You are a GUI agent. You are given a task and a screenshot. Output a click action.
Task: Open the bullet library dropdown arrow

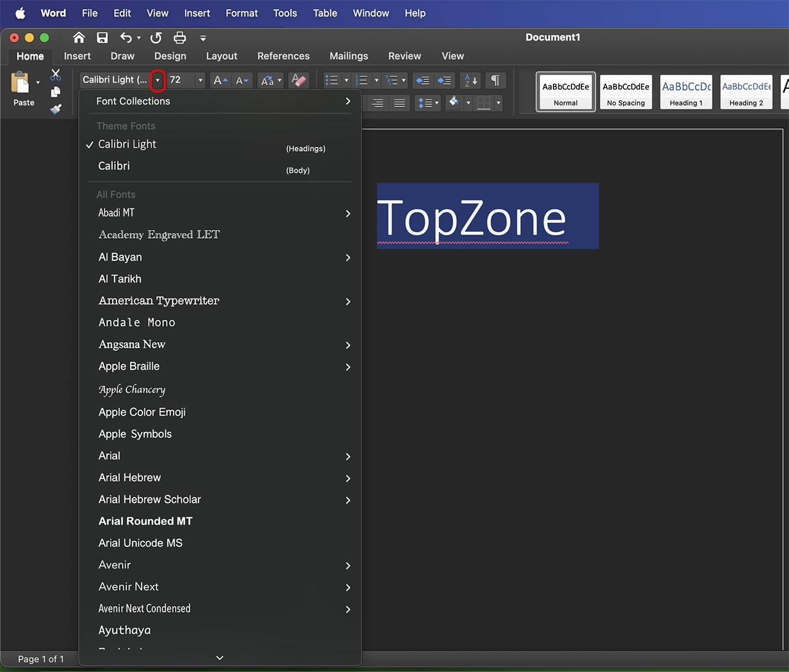pos(346,80)
